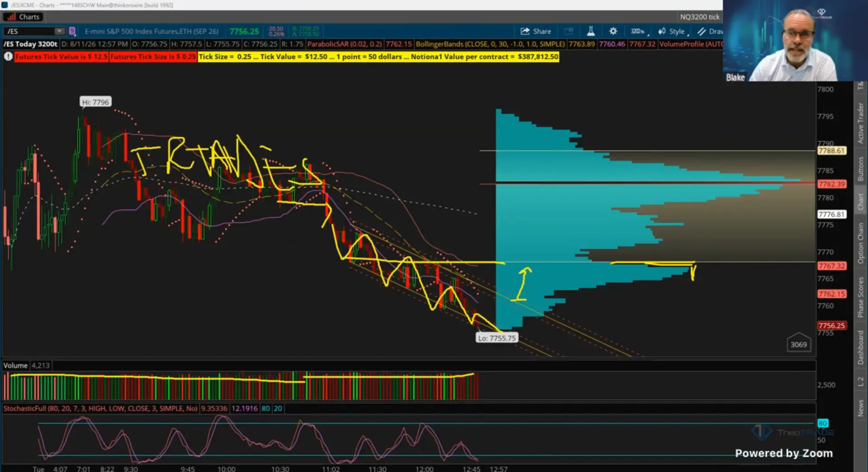Click the Share button
This screenshot has height=472, width=868.
coord(536,31)
